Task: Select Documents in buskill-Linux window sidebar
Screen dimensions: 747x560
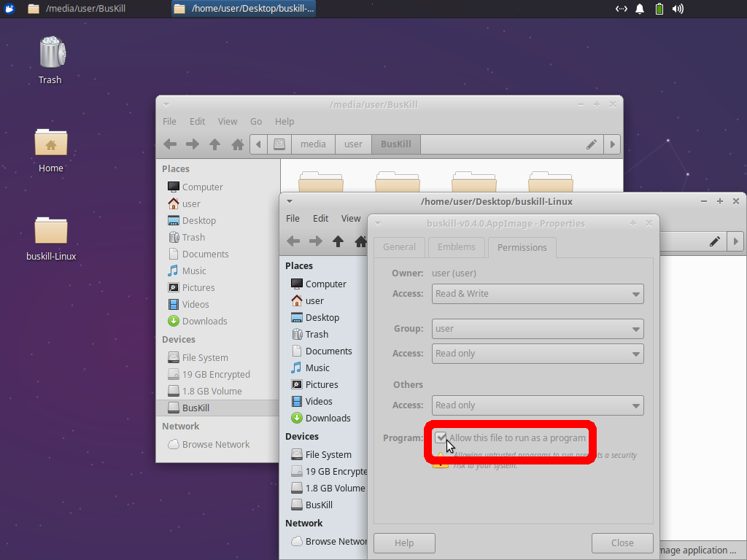Action: [323, 351]
